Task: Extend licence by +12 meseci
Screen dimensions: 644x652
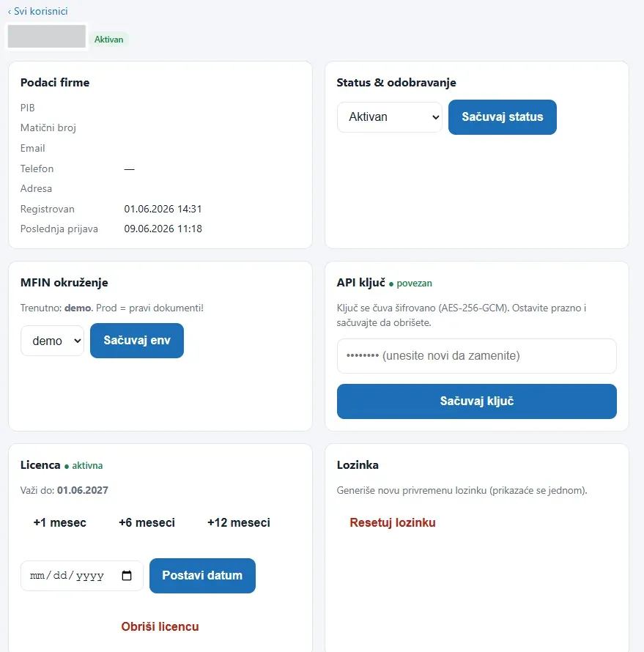Action: 239,522
